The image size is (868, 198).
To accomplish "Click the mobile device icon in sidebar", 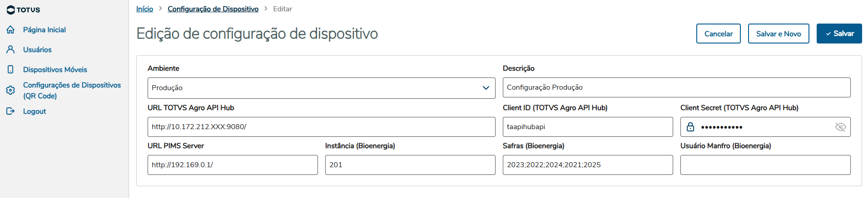I will pyautogui.click(x=11, y=70).
